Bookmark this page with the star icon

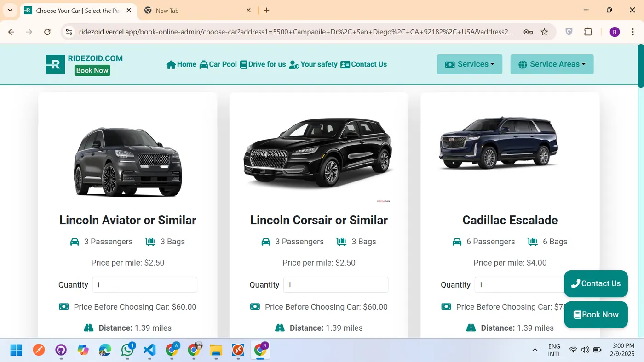tap(545, 32)
